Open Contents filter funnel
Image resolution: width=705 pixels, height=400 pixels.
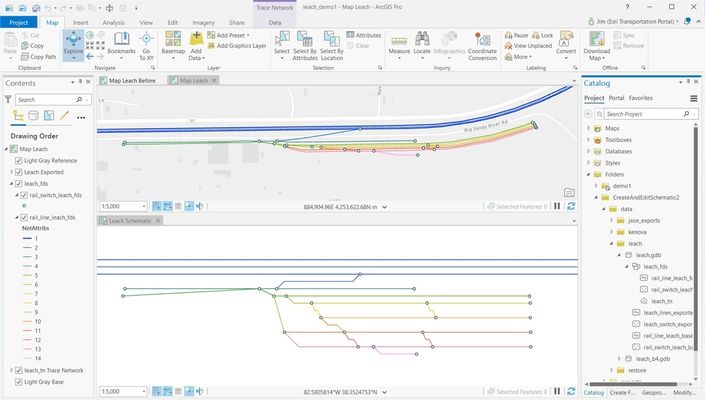click(8, 99)
